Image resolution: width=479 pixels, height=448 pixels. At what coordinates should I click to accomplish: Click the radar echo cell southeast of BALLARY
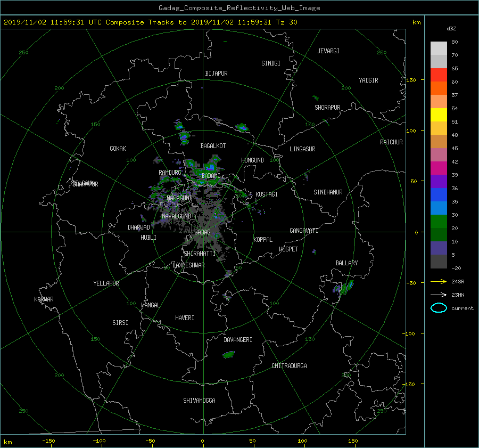pos(344,288)
